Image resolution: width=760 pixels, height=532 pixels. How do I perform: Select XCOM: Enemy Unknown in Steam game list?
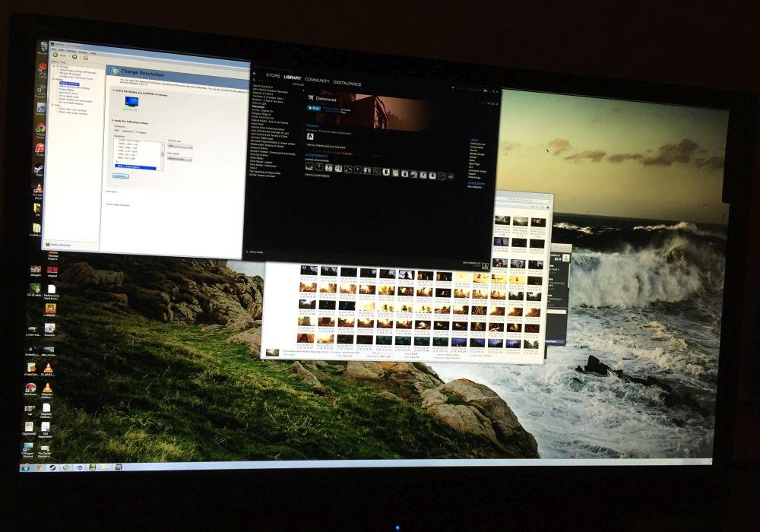262,176
